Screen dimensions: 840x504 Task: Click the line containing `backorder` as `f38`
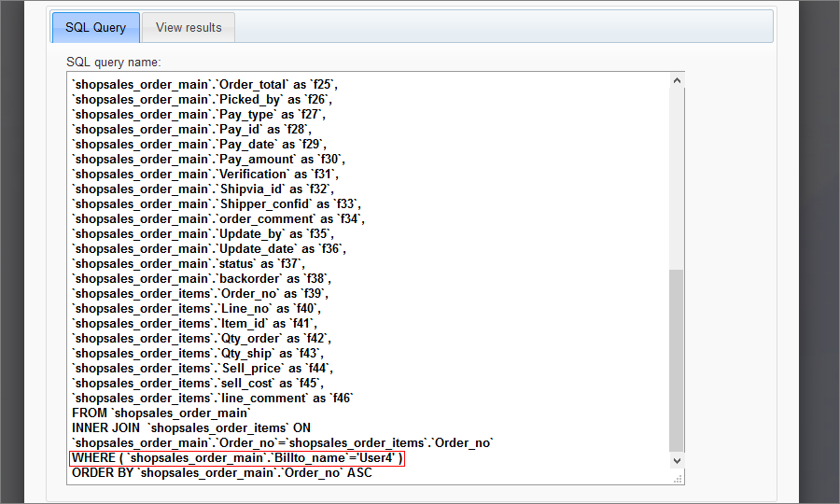coord(202,279)
